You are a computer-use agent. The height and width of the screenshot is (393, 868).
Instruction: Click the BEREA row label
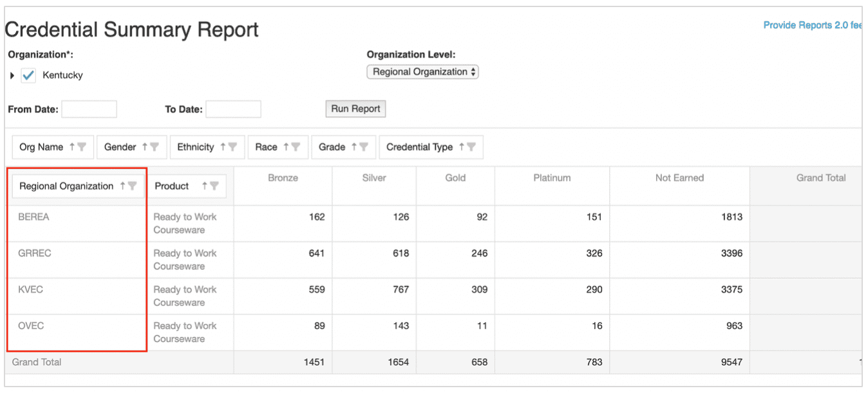(x=33, y=217)
